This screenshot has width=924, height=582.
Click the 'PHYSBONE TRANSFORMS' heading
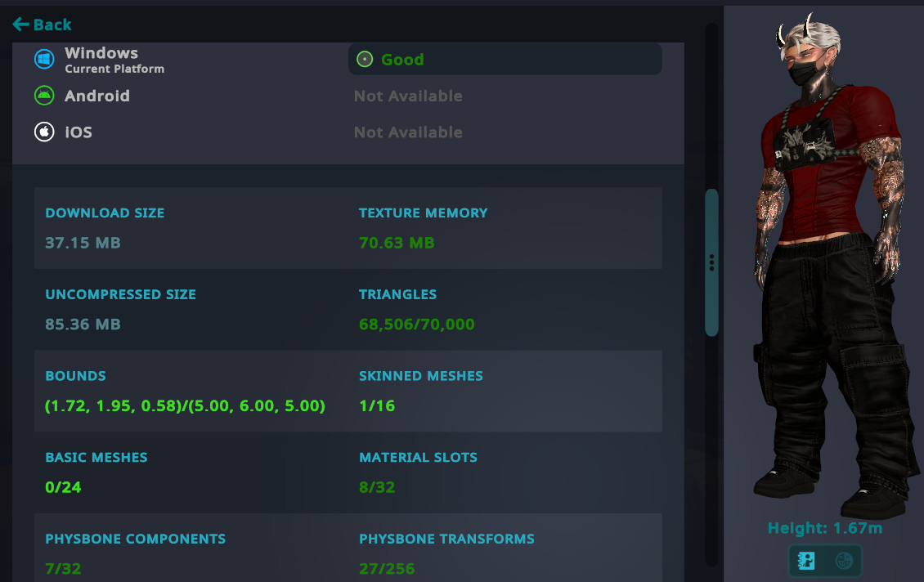click(x=446, y=539)
